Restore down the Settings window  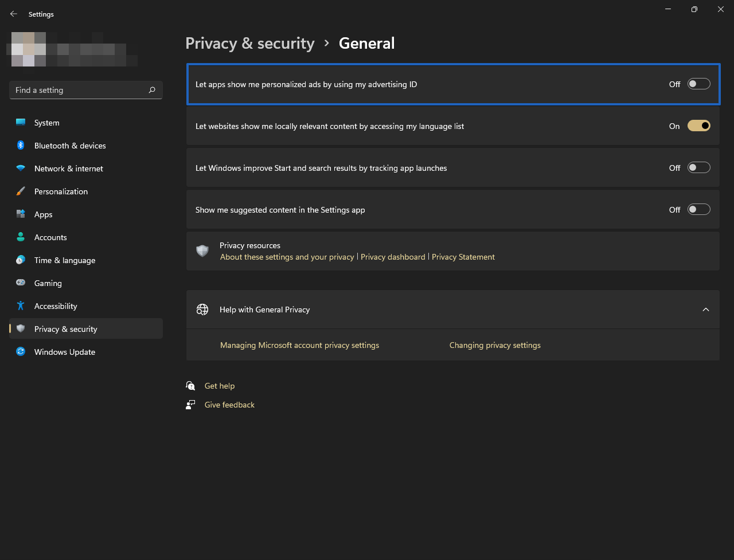pyautogui.click(x=694, y=9)
